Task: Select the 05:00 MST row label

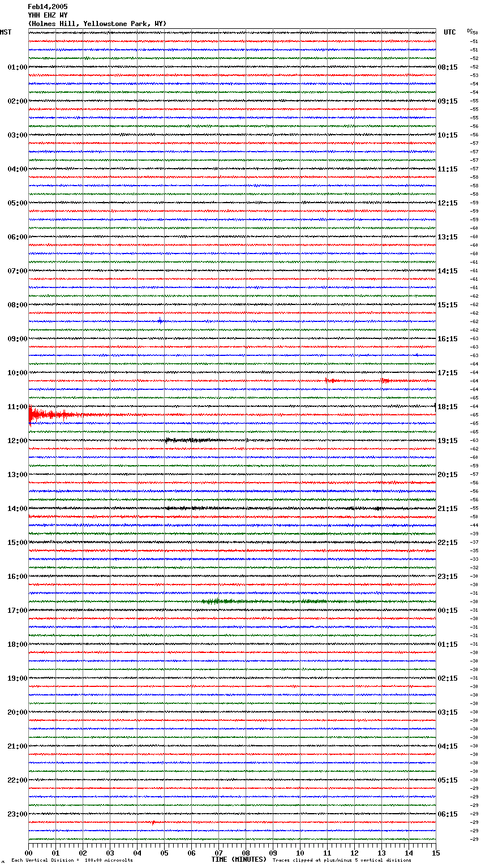Action: (18, 203)
